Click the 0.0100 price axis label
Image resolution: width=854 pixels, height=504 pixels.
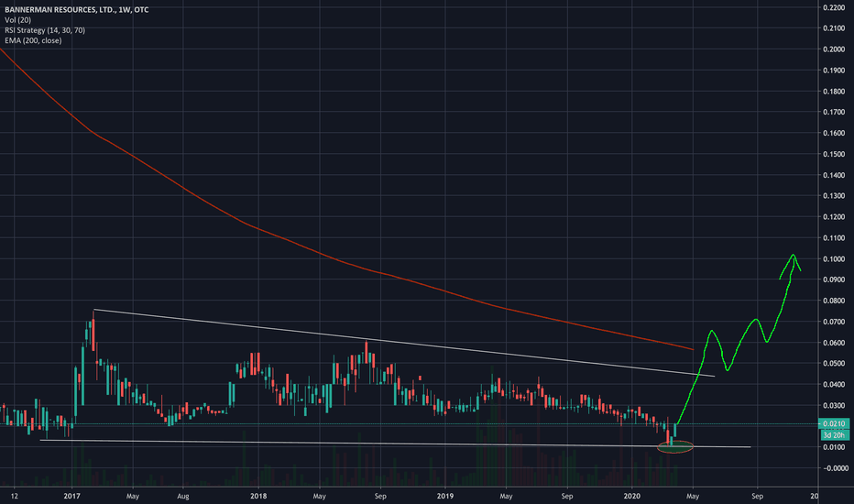834,447
